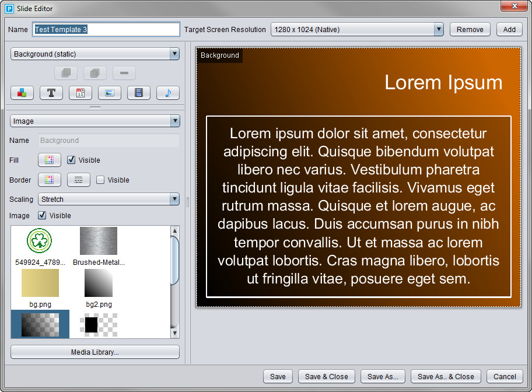The width and height of the screenshot is (532, 392).
Task: Add a video component
Action: coord(139,93)
